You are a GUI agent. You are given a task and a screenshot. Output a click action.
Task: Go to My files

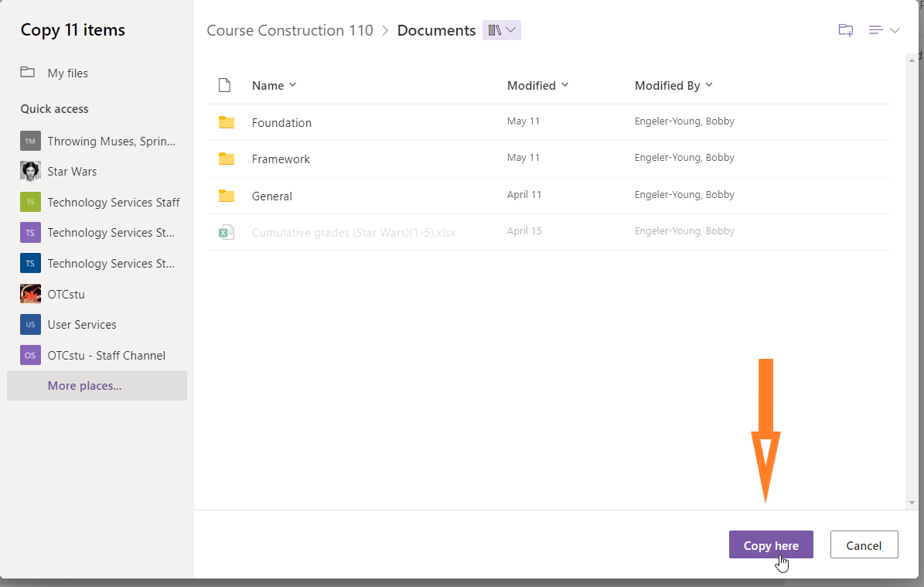68,73
